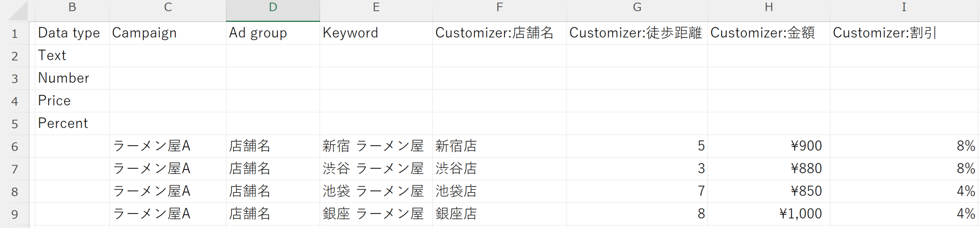Select the '渋谷店' store name cell
The height and width of the screenshot is (228, 980).
tap(499, 169)
